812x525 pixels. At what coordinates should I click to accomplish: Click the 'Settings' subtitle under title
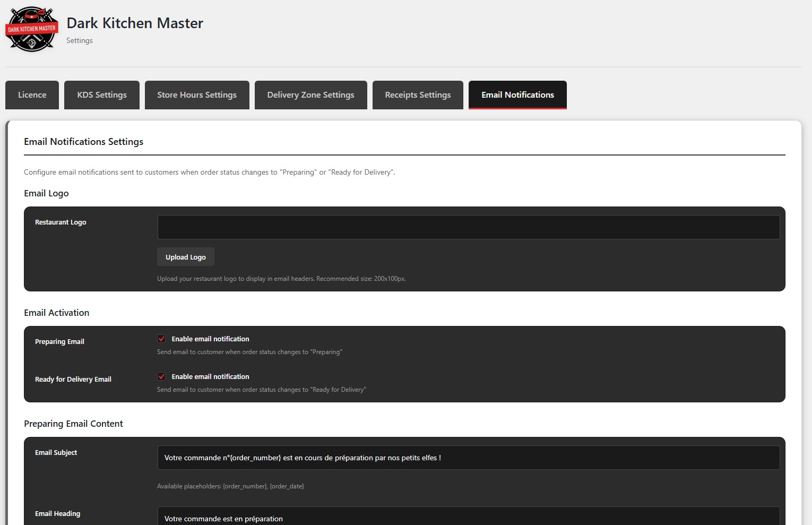80,41
